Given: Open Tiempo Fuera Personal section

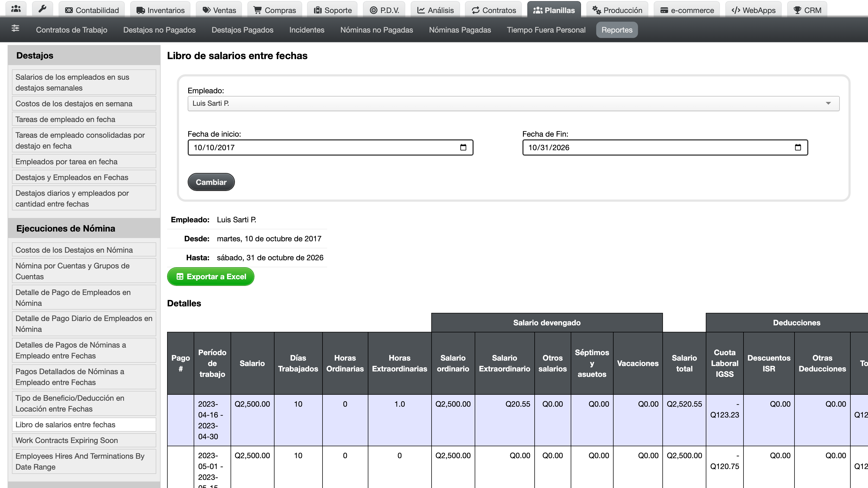Looking at the screenshot, I should [546, 30].
